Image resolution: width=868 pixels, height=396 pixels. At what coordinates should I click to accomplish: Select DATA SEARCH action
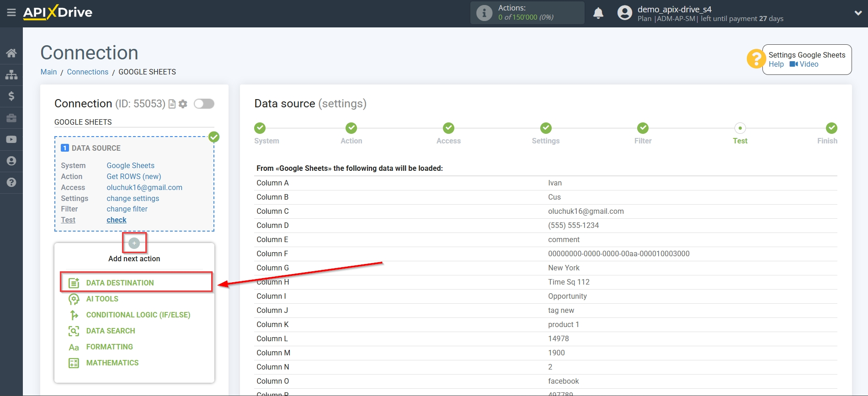tap(111, 331)
